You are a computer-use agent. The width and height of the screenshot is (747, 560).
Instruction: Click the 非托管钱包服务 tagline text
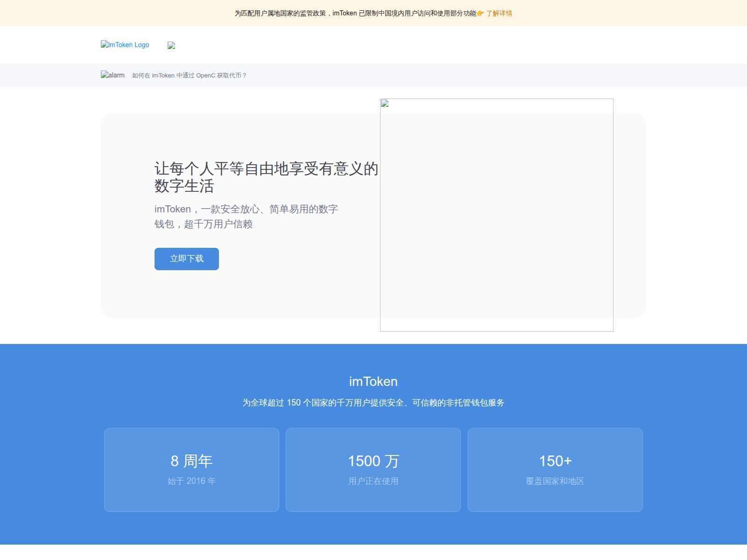coord(373,403)
